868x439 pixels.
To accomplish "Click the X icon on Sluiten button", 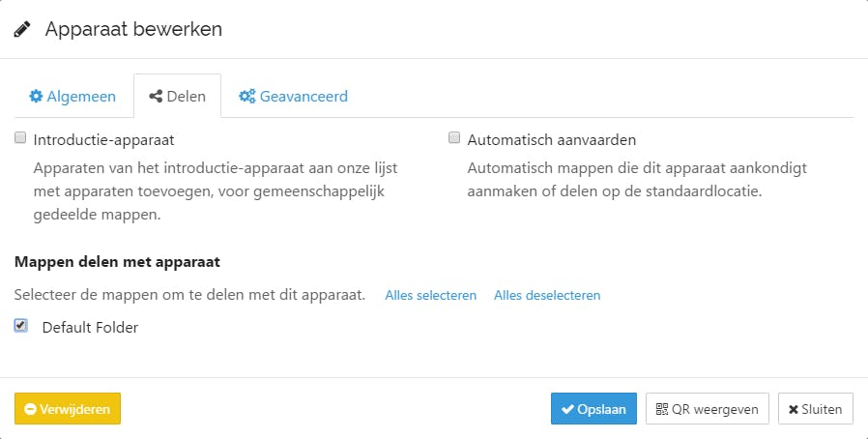I will tap(794, 409).
